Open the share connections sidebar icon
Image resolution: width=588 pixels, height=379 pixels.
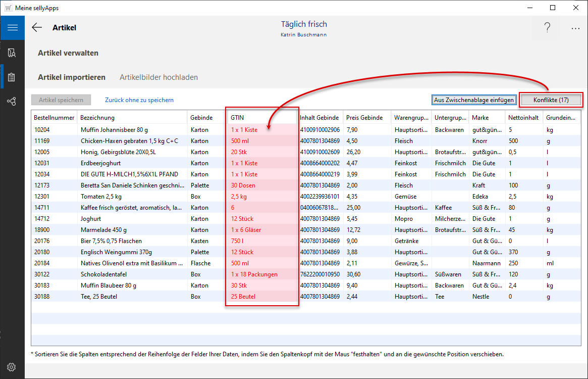(x=12, y=101)
